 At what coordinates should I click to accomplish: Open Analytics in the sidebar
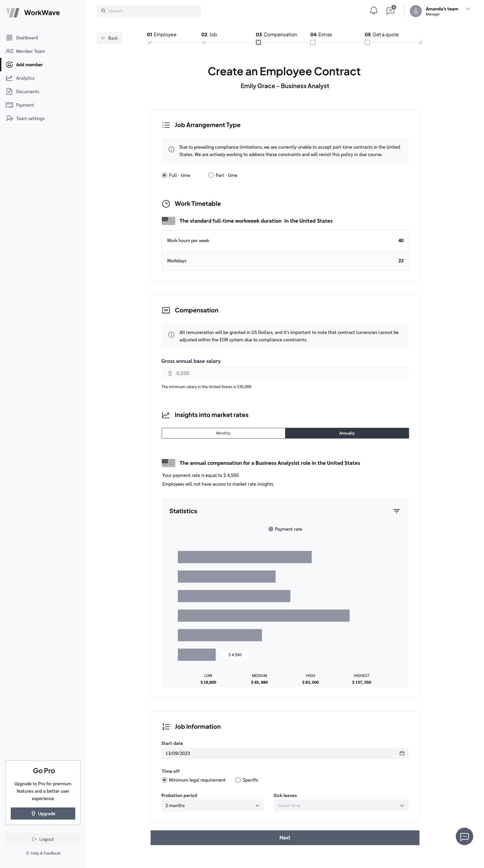[x=25, y=78]
